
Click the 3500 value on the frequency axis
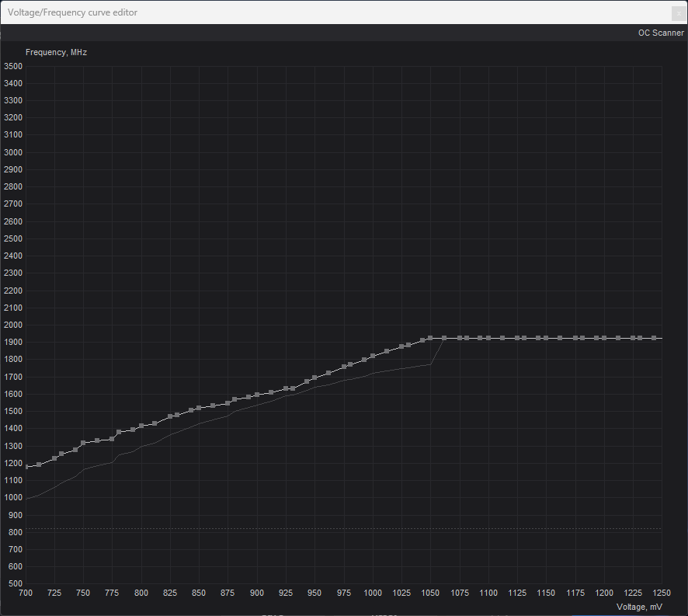tap(13, 66)
